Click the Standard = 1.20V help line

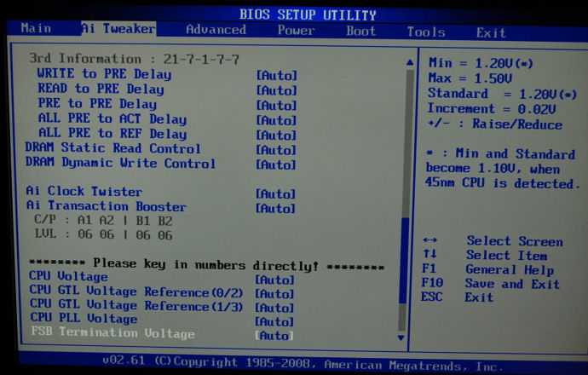point(503,94)
